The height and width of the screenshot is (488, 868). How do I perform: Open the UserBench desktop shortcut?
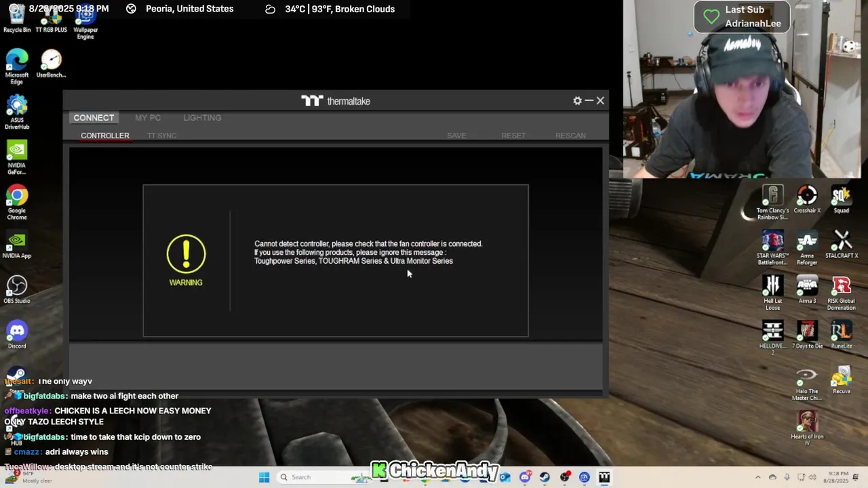click(51, 64)
